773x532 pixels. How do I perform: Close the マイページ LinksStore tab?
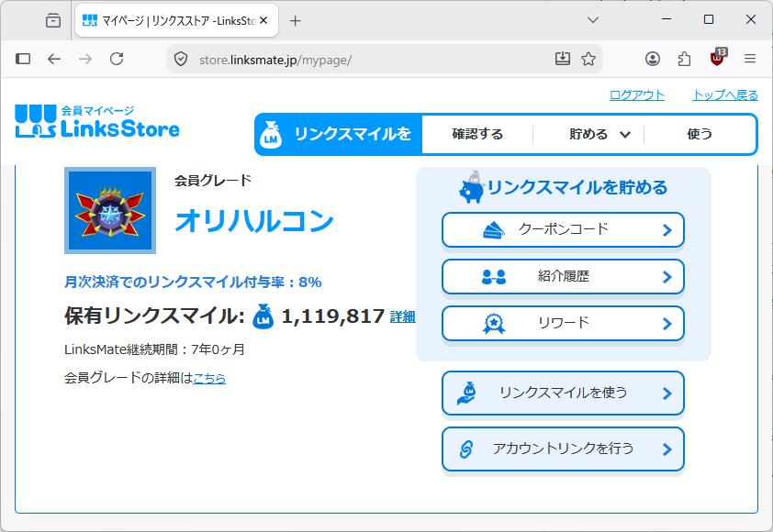pyautogui.click(x=263, y=20)
